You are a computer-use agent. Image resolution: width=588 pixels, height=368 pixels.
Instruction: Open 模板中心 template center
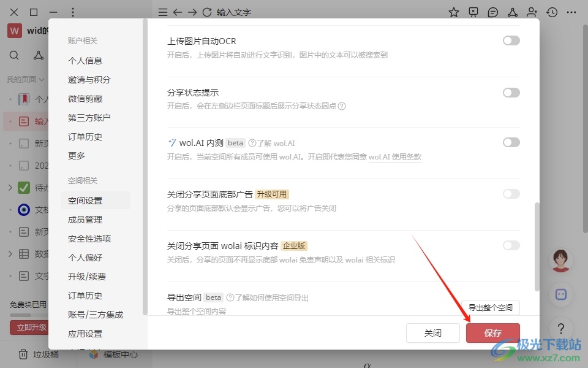click(x=114, y=354)
